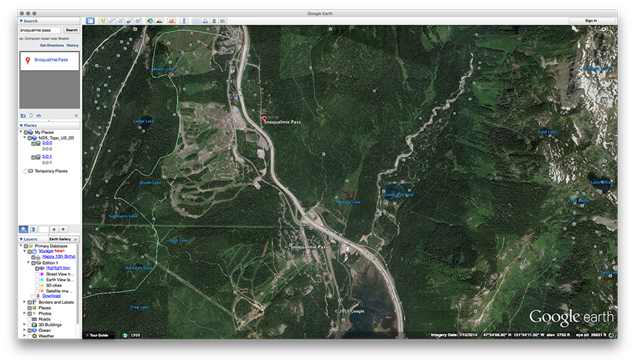
Task: Click the Places panel search magnifier button
Action: (x=23, y=229)
